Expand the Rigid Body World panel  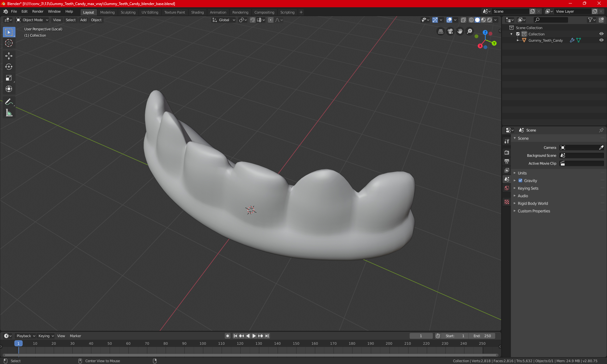pyautogui.click(x=533, y=203)
